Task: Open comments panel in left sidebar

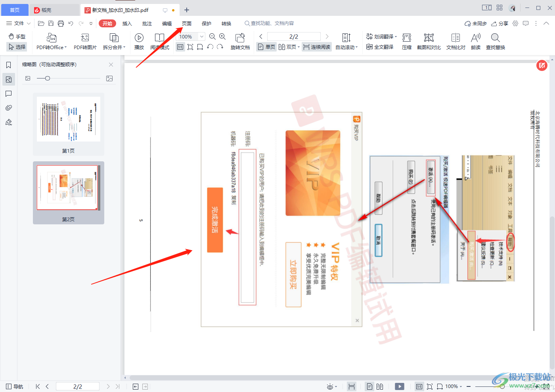Action: 9,94
